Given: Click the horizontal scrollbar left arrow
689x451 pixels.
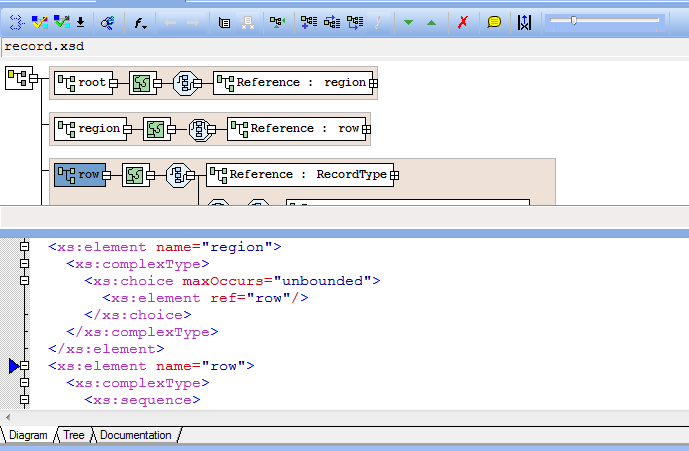Looking at the screenshot, I should click(x=8, y=417).
